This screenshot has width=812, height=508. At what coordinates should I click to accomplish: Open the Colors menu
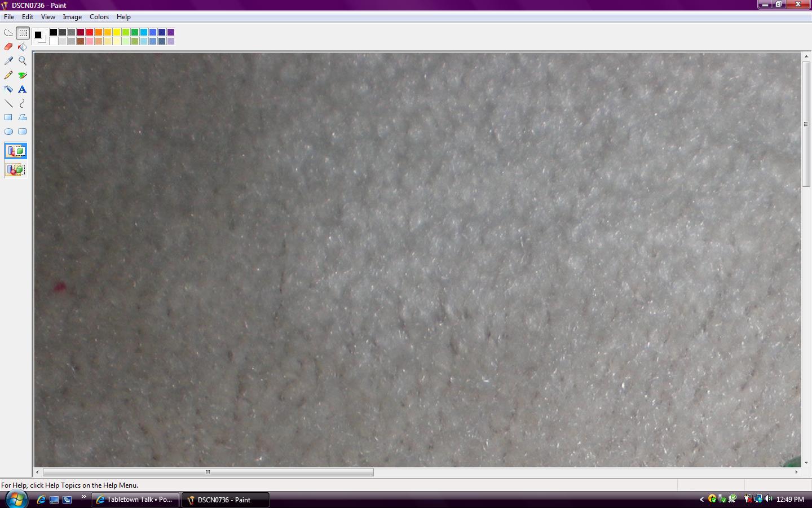(x=99, y=17)
